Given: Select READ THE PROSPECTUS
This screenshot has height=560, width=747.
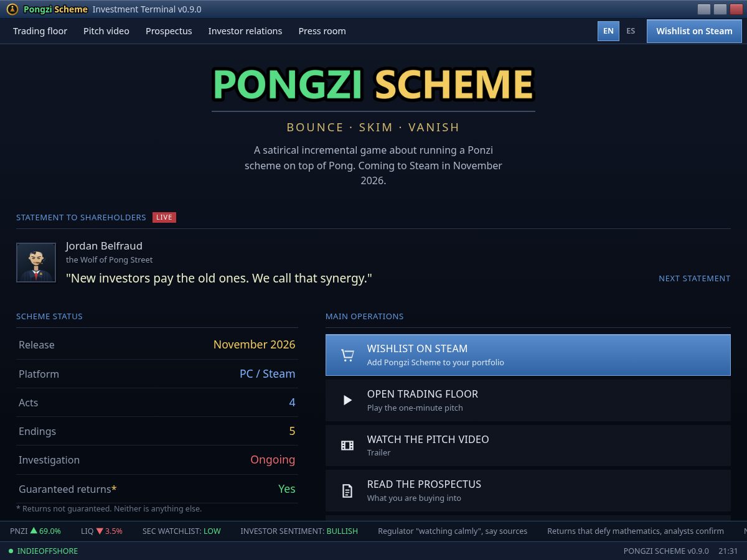Looking at the screenshot, I should (x=528, y=491).
